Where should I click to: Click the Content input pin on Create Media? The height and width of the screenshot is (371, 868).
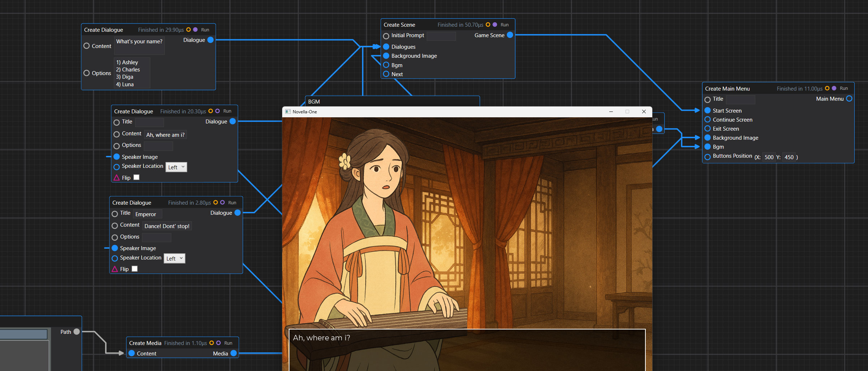click(132, 353)
